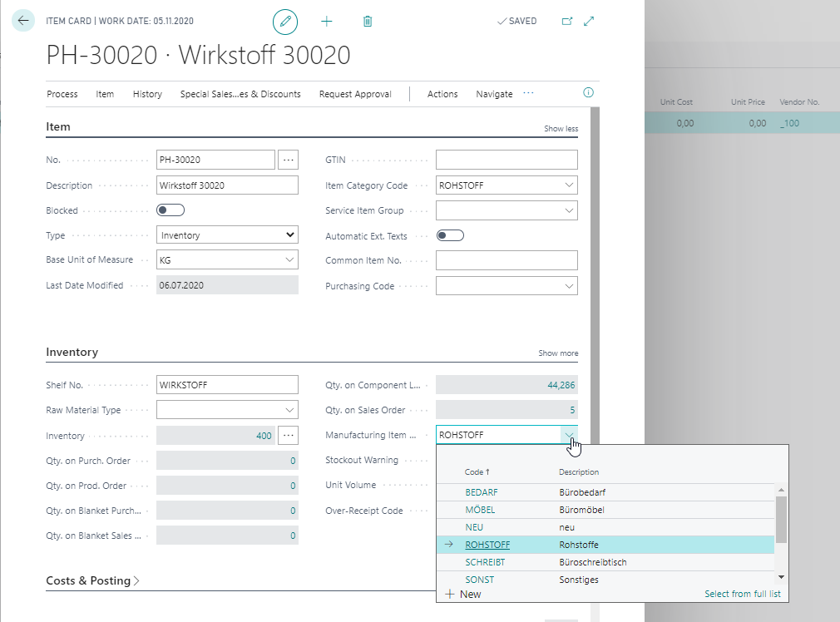Add new category with plus New
The width and height of the screenshot is (840, 622).
point(463,594)
